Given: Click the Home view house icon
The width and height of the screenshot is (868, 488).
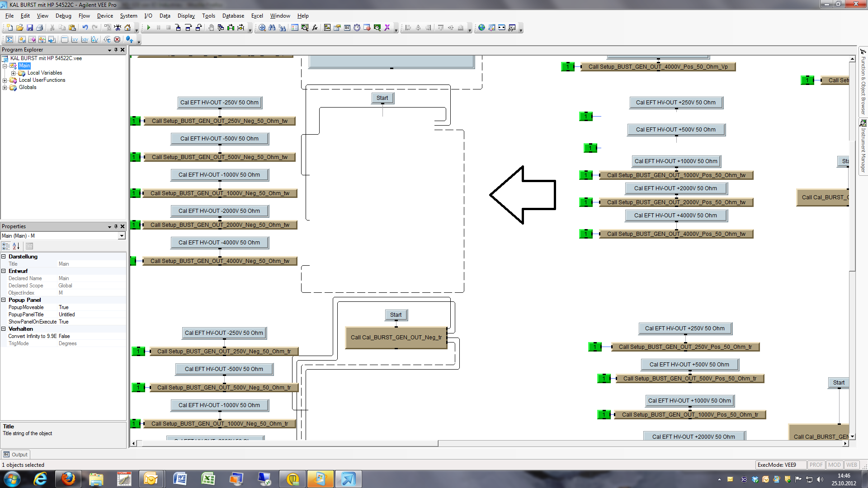Looking at the screenshot, I should click(127, 28).
